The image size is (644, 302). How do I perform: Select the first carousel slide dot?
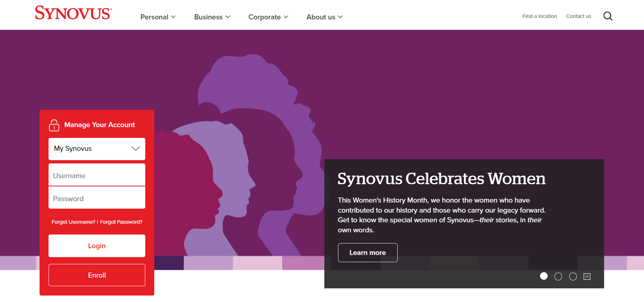544,276
